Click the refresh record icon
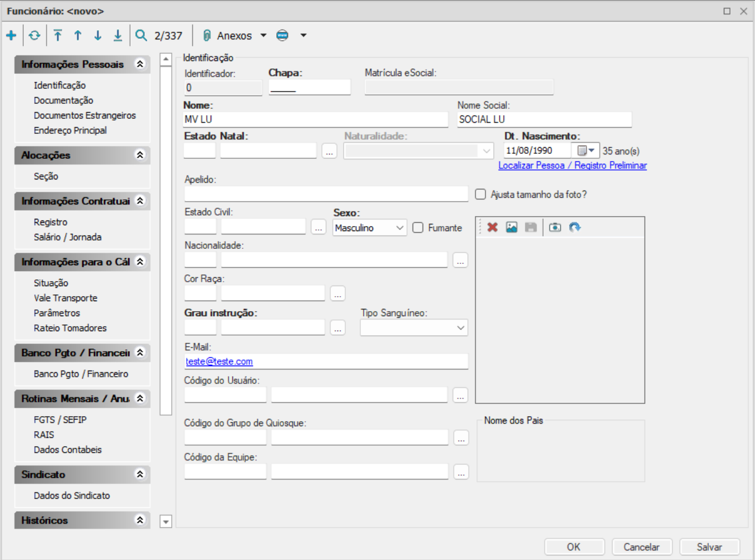The height and width of the screenshot is (560, 755). click(x=34, y=36)
